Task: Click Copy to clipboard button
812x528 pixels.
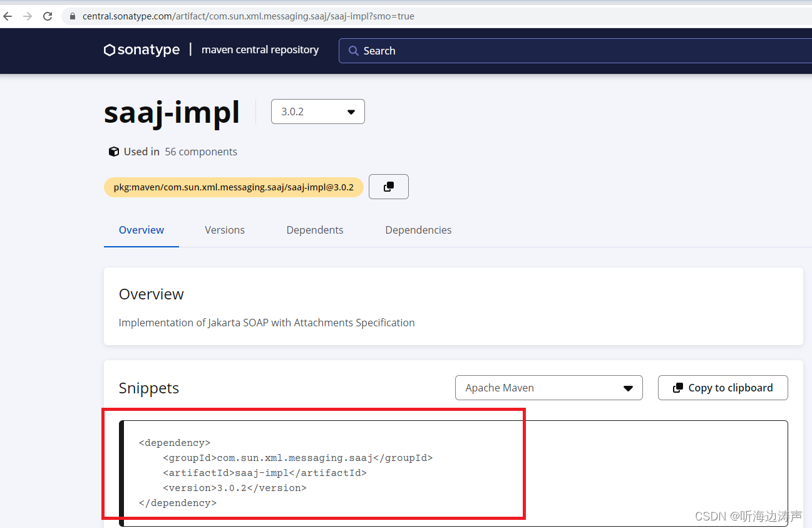Action: [723, 388]
